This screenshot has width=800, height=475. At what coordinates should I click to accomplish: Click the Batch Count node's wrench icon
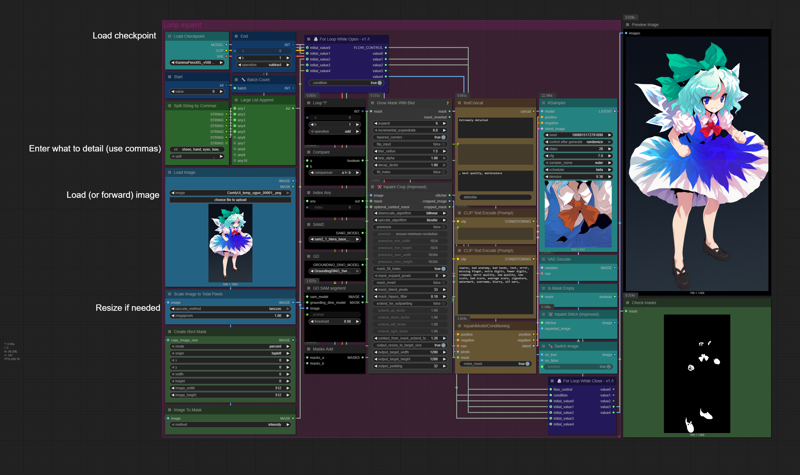[x=243, y=80]
